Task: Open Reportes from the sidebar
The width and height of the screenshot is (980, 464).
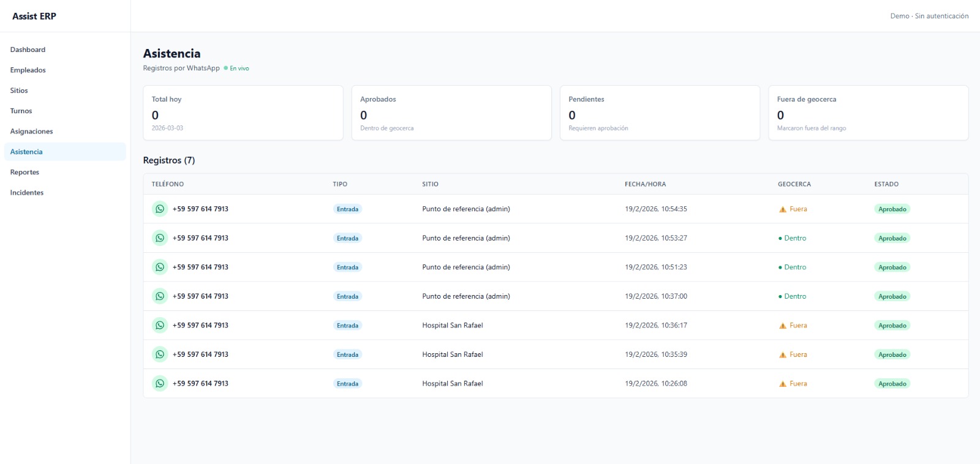Action: coord(24,172)
